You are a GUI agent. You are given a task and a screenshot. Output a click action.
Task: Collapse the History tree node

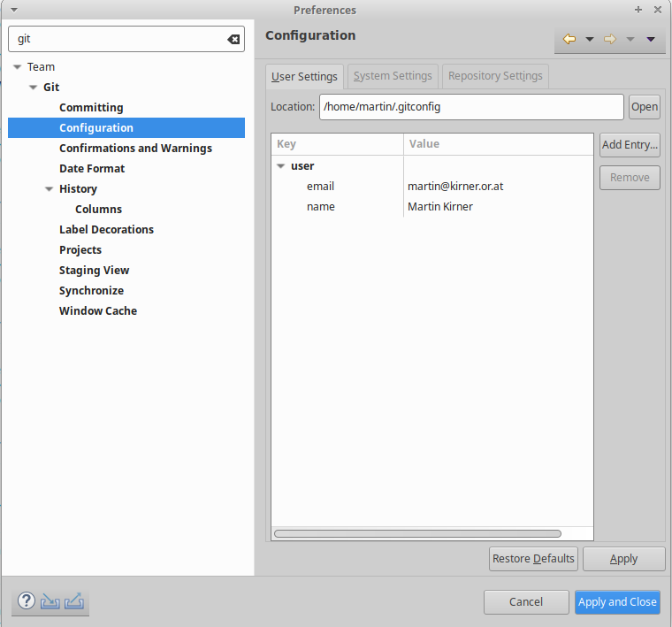click(x=49, y=189)
